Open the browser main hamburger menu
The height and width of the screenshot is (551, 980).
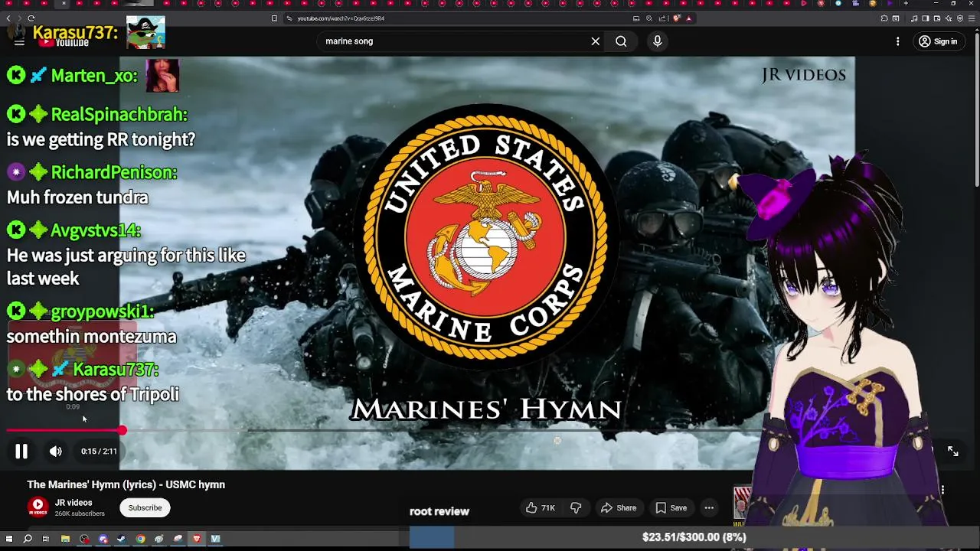tap(972, 18)
